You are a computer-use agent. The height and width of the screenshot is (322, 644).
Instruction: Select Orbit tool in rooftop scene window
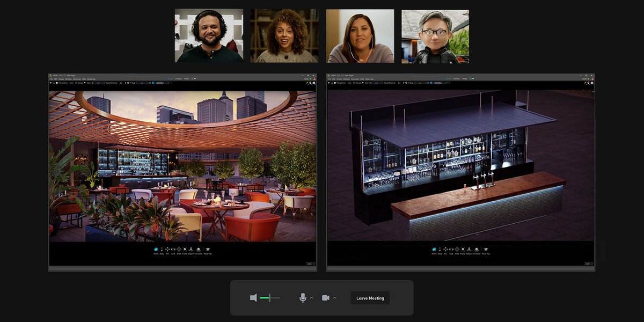coord(179,250)
